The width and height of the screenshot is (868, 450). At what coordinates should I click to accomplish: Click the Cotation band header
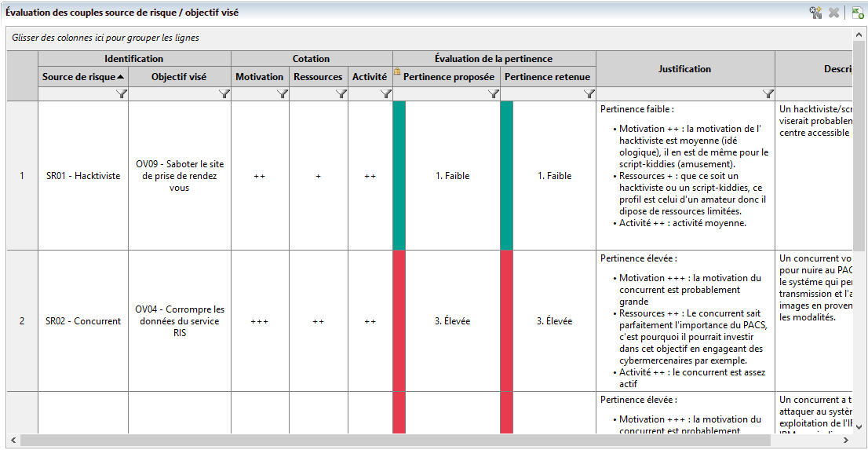coord(312,59)
